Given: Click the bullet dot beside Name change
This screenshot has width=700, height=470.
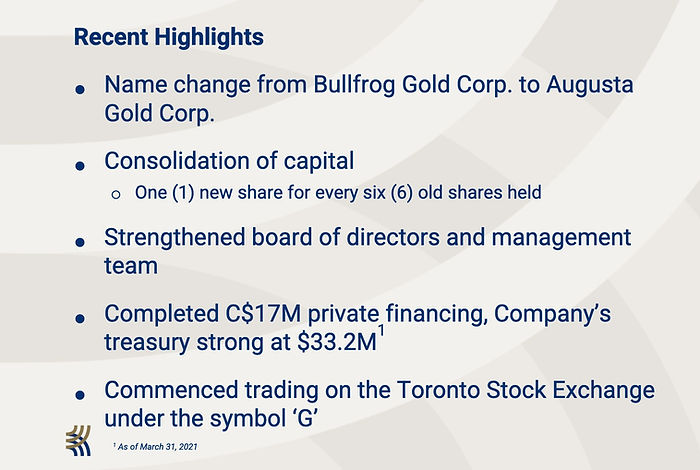Looking at the screenshot, I should pyautogui.click(x=80, y=90).
